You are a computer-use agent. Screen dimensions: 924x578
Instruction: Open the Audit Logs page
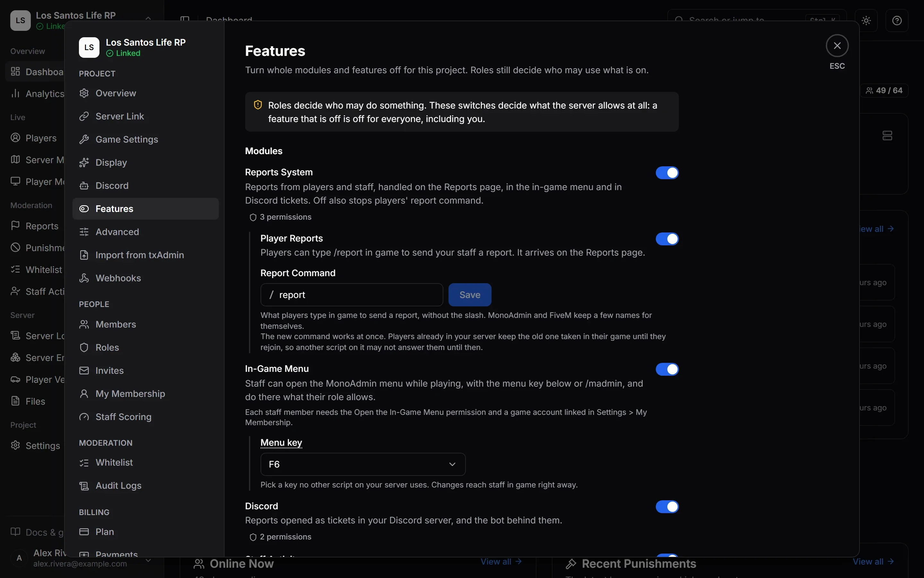(145, 486)
